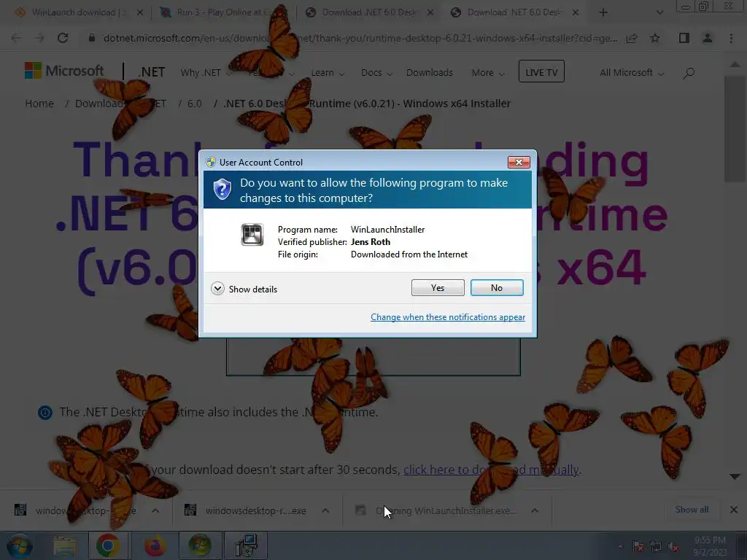Open a new browser tab
The width and height of the screenshot is (747, 560).
[603, 13]
